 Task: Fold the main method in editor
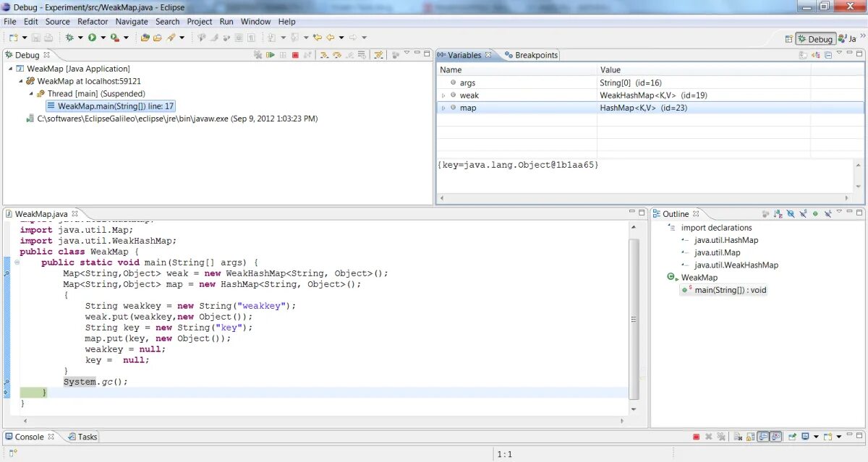click(x=17, y=262)
